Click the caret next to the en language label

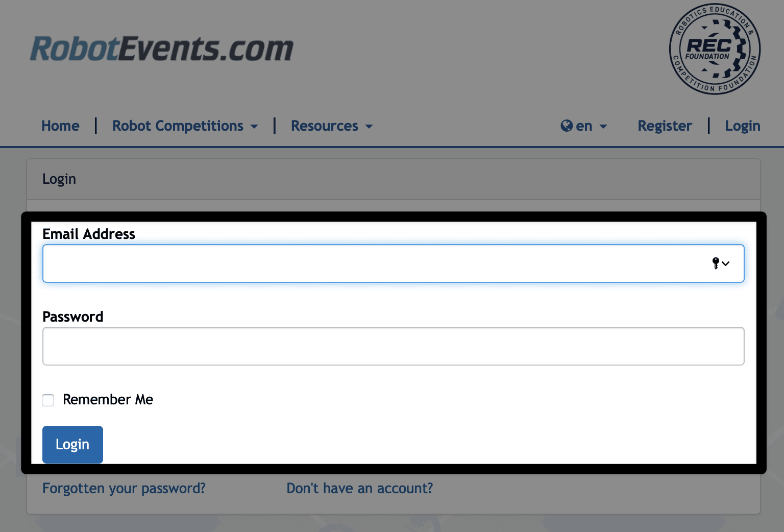coord(604,127)
